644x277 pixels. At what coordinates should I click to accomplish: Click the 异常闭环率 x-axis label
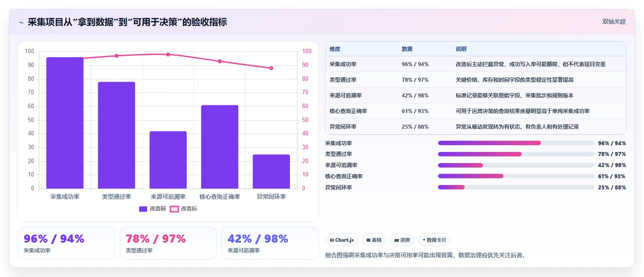pyautogui.click(x=271, y=197)
